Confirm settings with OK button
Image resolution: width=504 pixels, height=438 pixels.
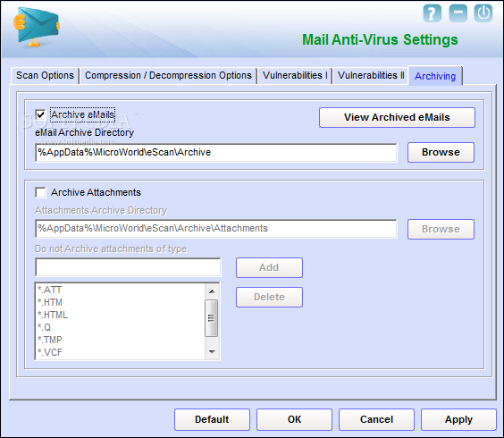pos(294,419)
